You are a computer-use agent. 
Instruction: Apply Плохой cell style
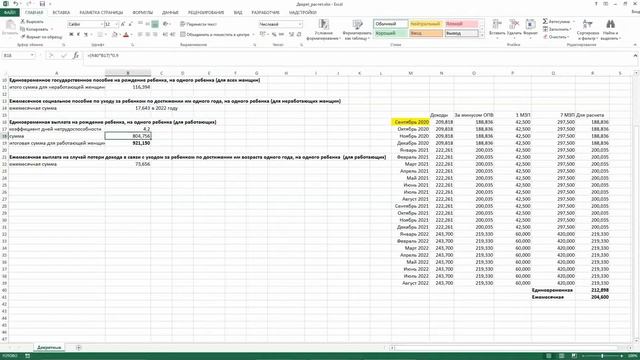(x=461, y=24)
